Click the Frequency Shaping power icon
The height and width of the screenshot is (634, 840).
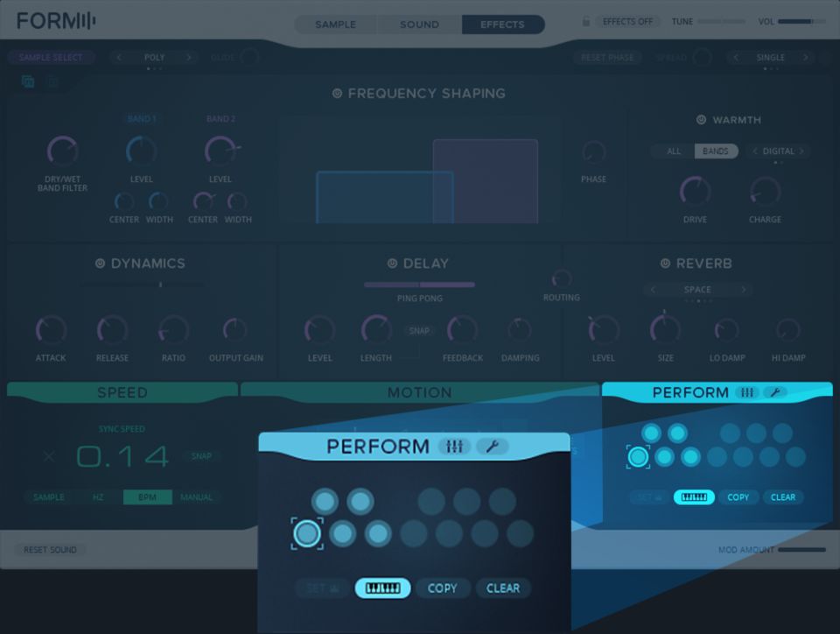(x=337, y=94)
